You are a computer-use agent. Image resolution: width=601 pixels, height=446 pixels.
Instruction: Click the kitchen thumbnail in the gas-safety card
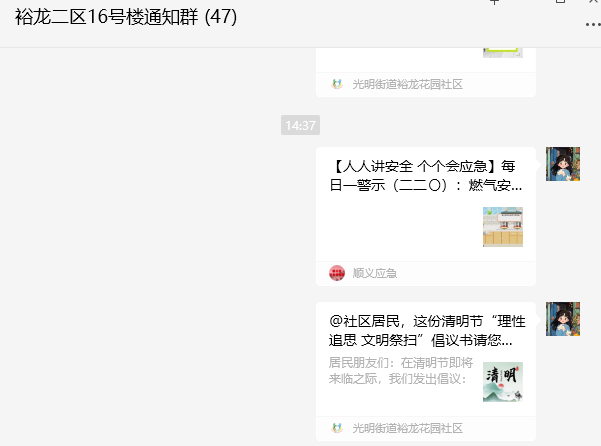point(502,227)
